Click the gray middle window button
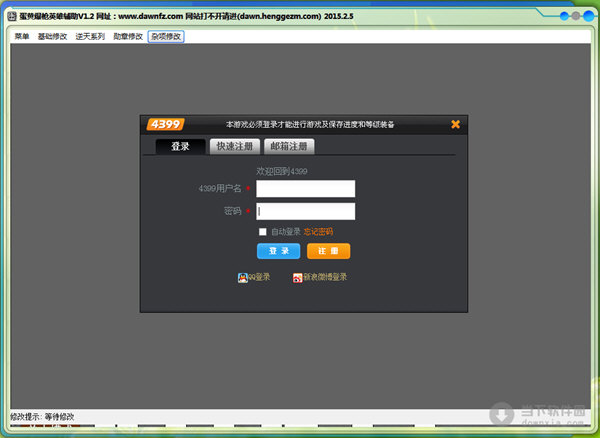 tap(576, 16)
